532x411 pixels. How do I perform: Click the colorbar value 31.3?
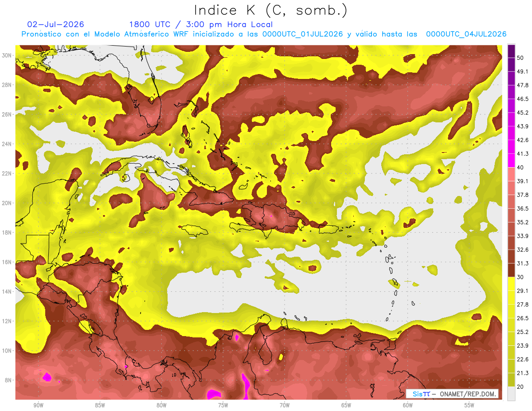[x=522, y=263]
